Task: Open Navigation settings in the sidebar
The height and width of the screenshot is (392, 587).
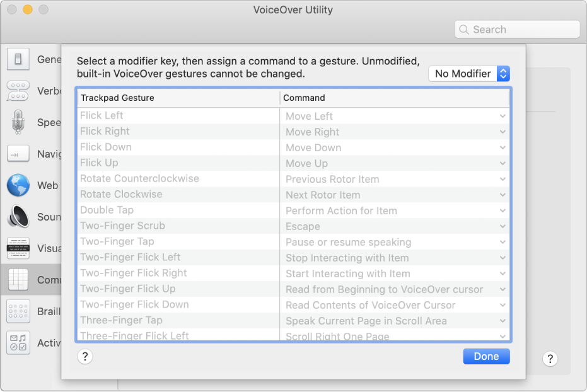Action: (18, 154)
